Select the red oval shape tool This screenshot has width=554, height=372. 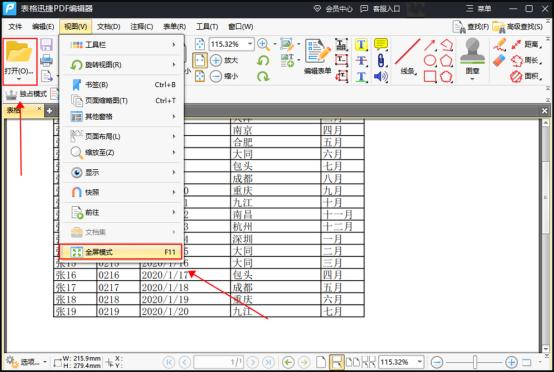[x=430, y=60]
